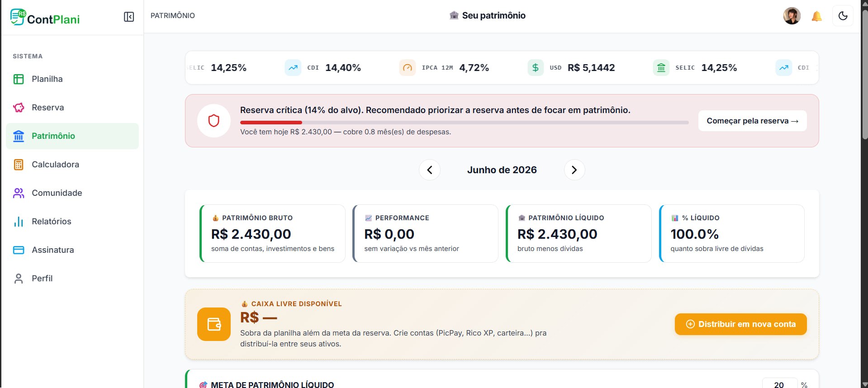Click the Patrimônio Líquido card

click(x=579, y=233)
